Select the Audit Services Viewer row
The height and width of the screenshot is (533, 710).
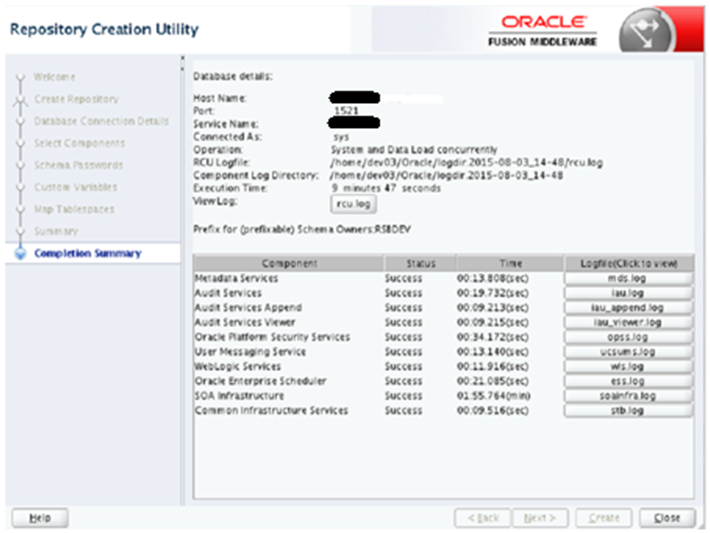(444, 322)
